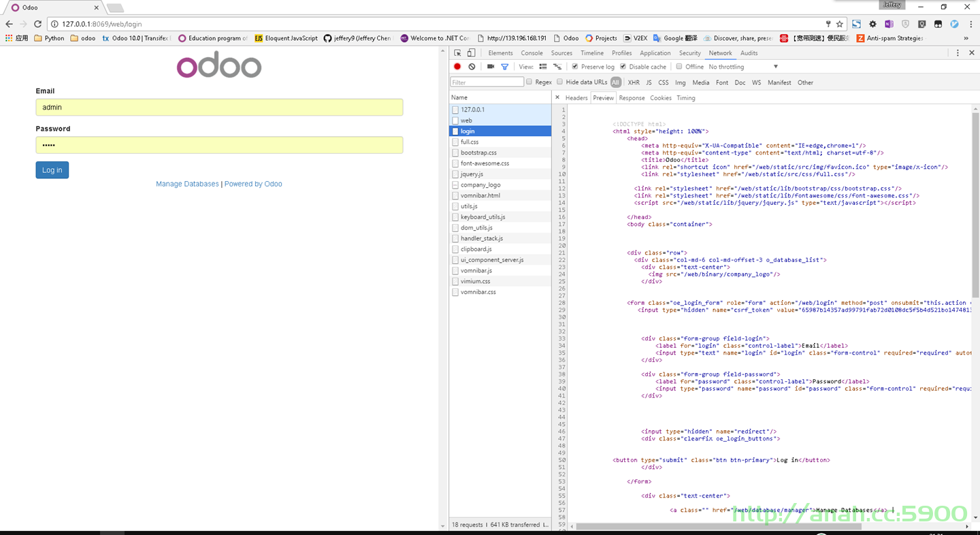Switch to the Elements tab
Image resolution: width=980 pixels, height=535 pixels.
coord(500,53)
